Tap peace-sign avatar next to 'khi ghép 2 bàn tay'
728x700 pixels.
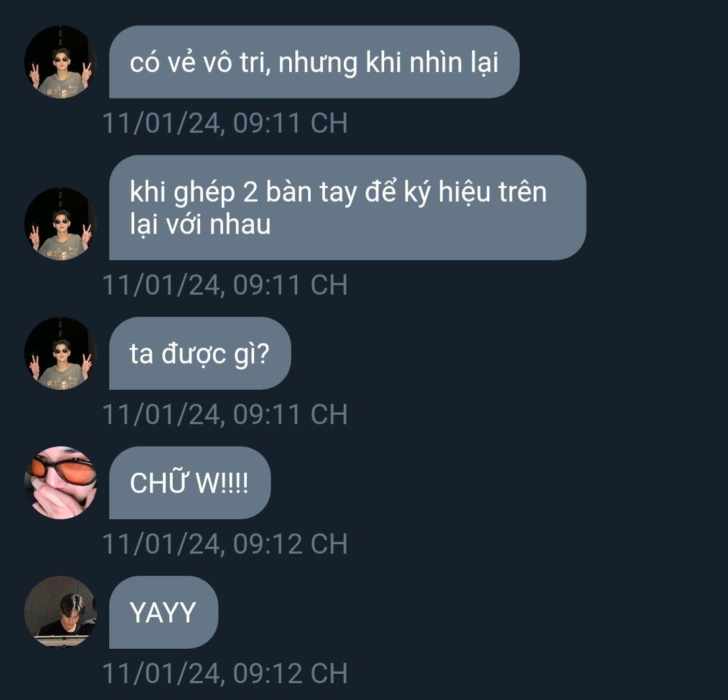[x=61, y=224]
